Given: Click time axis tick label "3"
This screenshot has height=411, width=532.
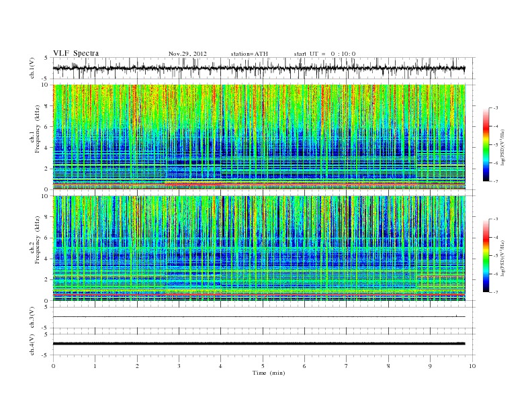Looking at the screenshot, I should click(179, 366).
